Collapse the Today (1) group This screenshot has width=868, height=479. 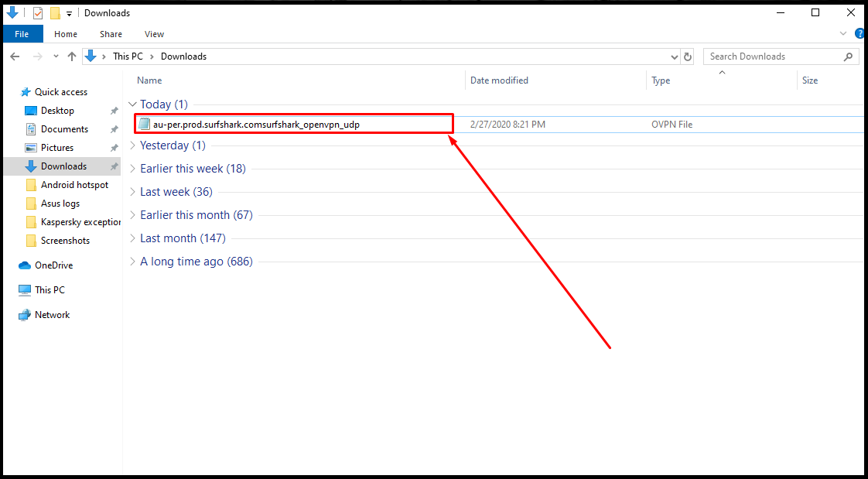pyautogui.click(x=133, y=104)
